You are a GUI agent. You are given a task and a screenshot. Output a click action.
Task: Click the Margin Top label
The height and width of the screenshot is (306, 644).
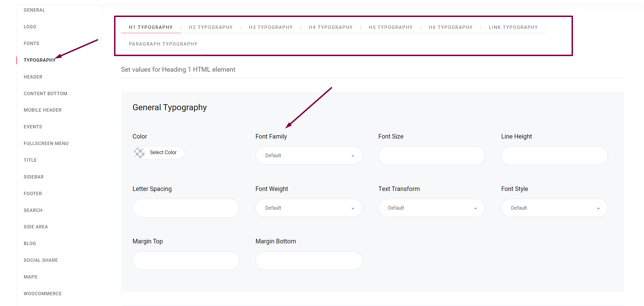[x=148, y=241]
